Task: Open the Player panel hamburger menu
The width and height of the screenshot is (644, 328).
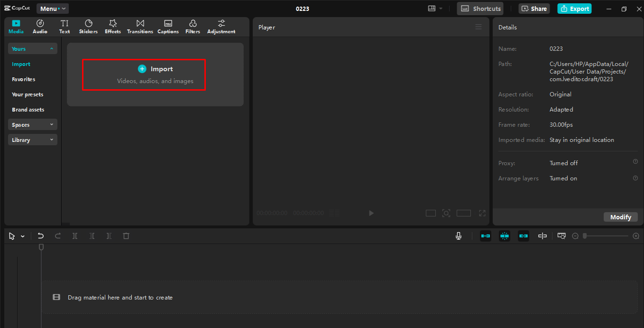Action: pos(478,27)
